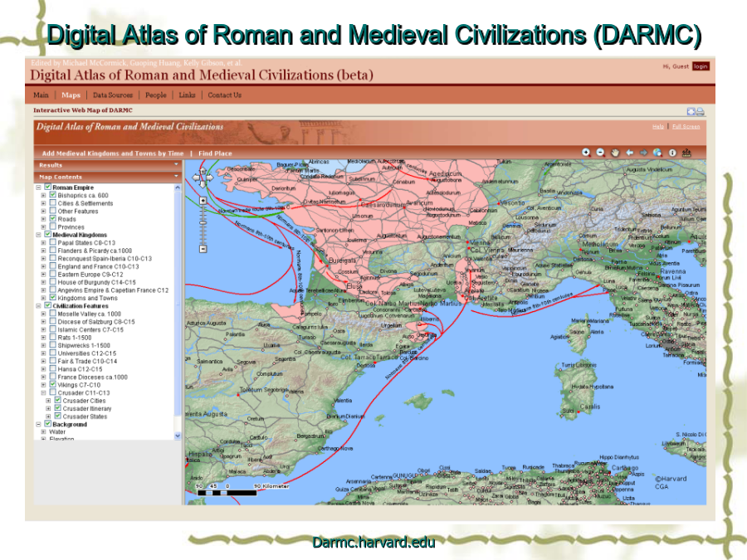Enable Shipwrecks 1-1500 layer

pyautogui.click(x=53, y=345)
